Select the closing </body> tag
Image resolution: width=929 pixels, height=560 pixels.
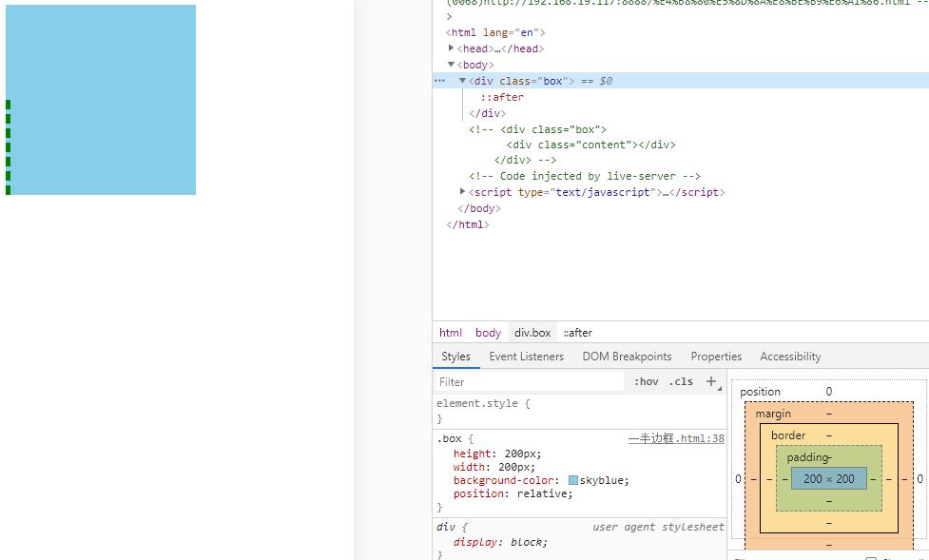pos(479,208)
